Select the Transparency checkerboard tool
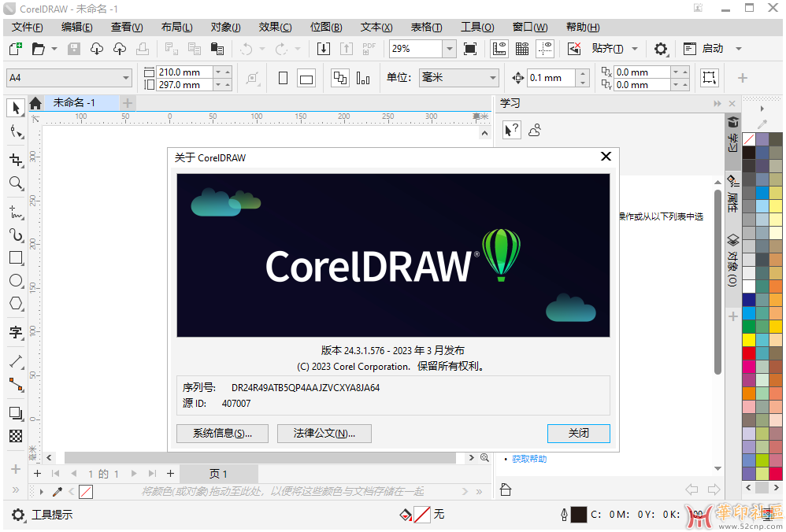 point(16,436)
